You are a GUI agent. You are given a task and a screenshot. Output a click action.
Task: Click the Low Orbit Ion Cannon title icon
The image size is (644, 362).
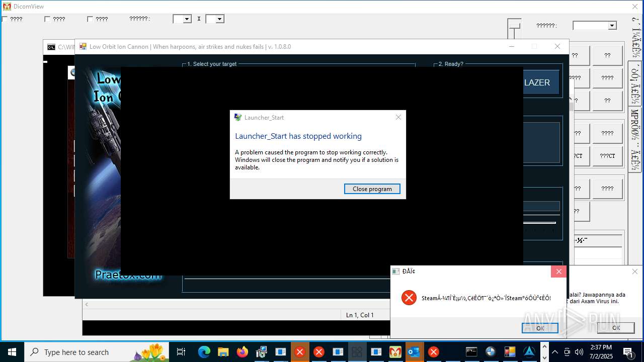click(83, 47)
